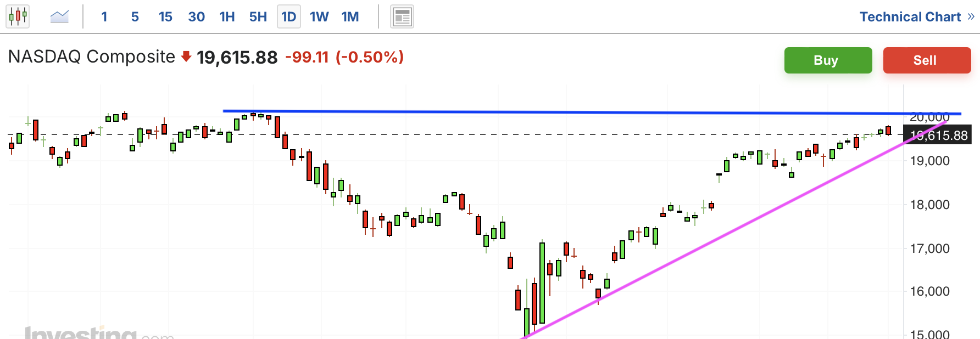
Task: Click the NASDAQ Composite title
Action: (92, 56)
